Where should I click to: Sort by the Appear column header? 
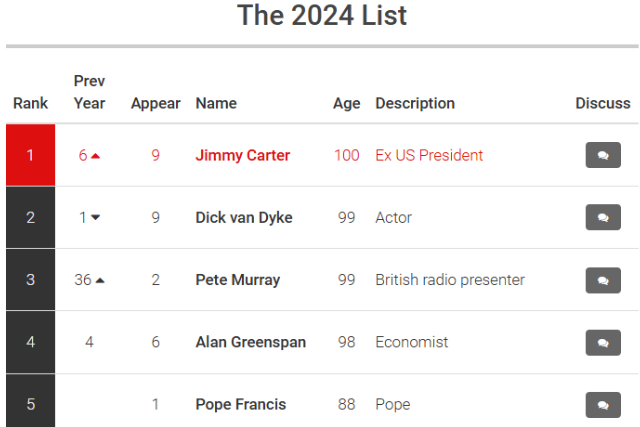(x=155, y=103)
